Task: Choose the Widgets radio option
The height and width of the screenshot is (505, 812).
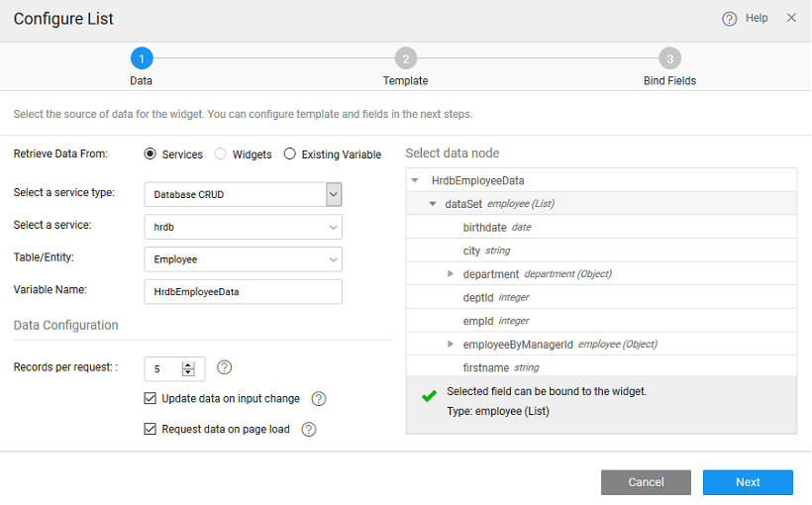Action: pos(221,154)
